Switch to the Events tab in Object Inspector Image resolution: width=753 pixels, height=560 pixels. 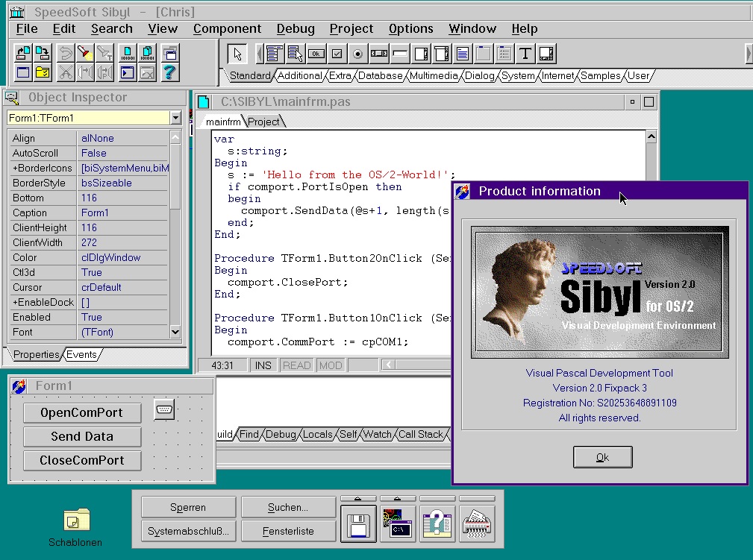[81, 355]
